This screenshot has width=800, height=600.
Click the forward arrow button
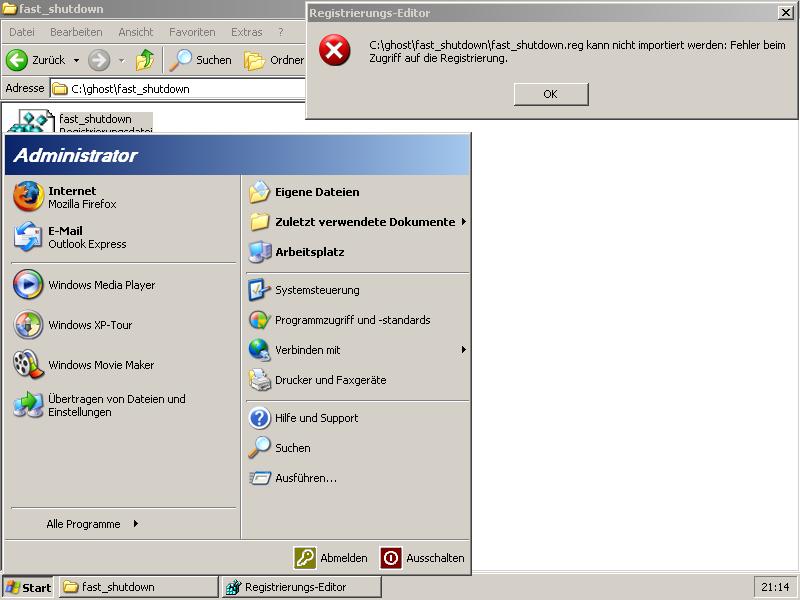99,60
